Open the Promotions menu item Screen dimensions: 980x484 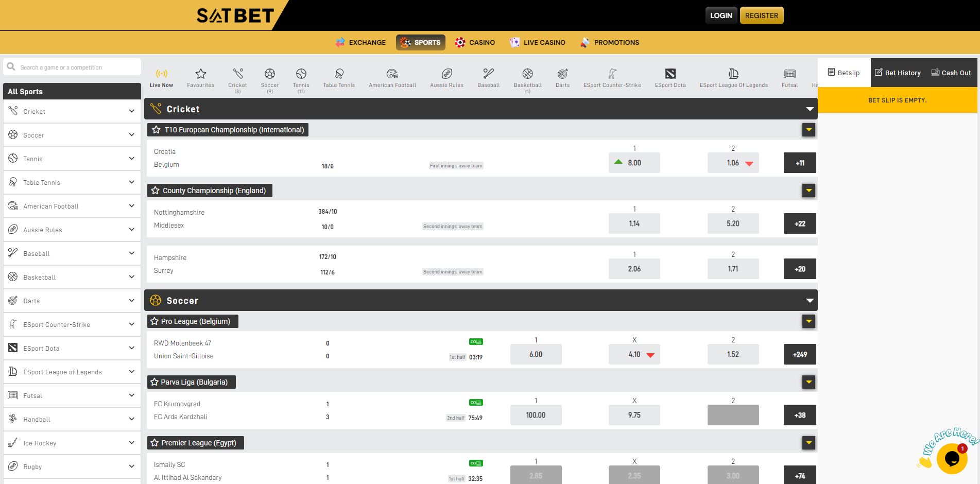pos(609,42)
